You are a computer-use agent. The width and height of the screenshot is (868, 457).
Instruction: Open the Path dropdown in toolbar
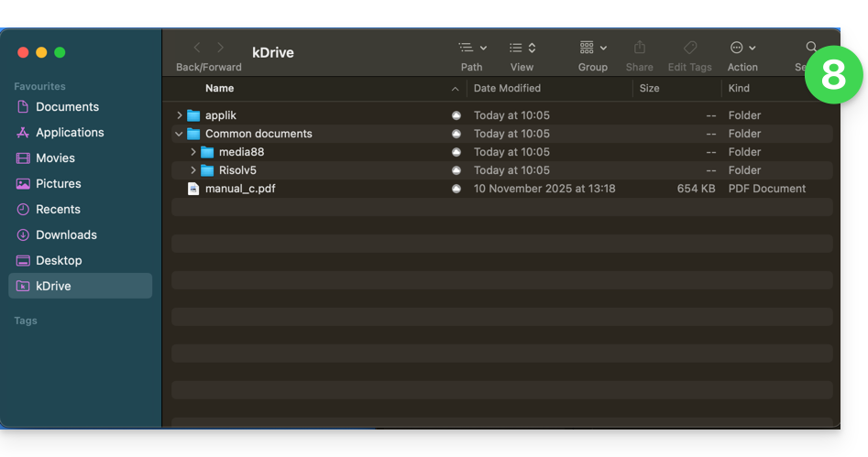click(472, 48)
